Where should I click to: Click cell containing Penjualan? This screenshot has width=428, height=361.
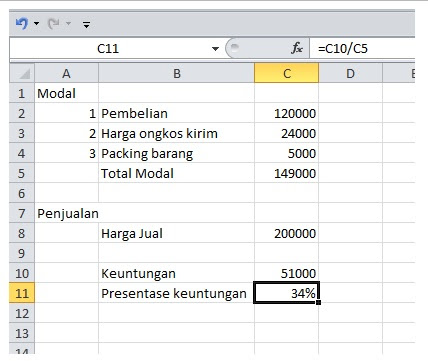point(66,213)
